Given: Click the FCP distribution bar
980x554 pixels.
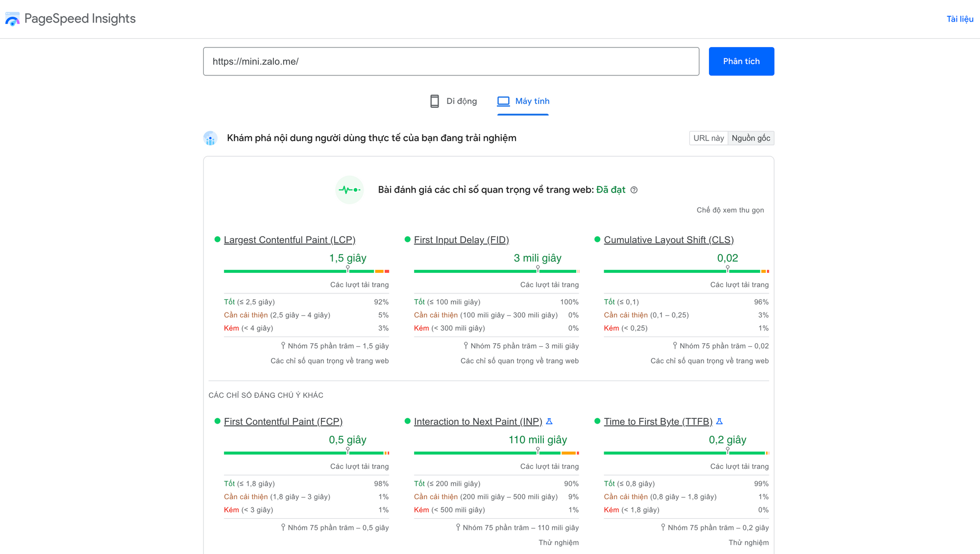Looking at the screenshot, I should coord(306,453).
